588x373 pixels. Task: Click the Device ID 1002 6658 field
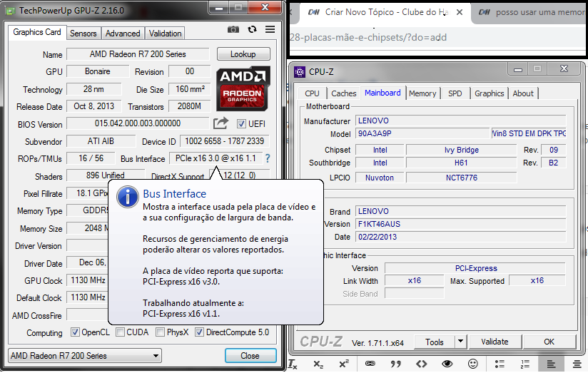pos(224,141)
